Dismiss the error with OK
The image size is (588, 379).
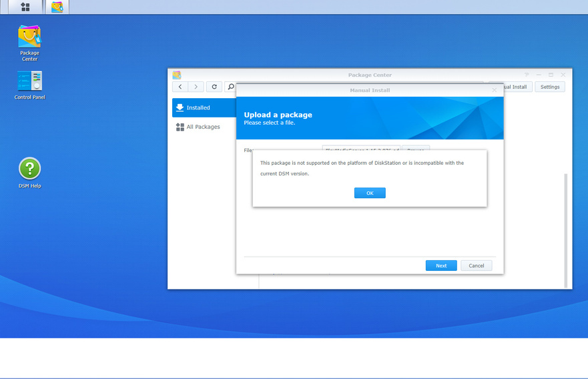[x=370, y=193]
